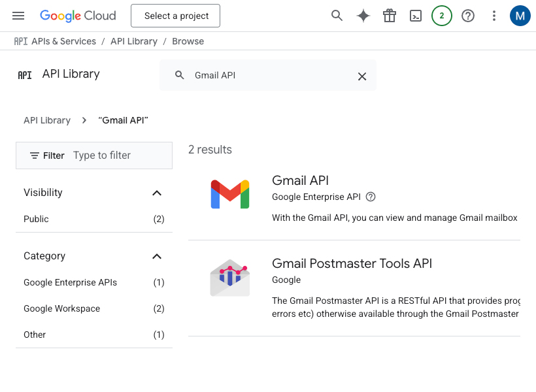Open the three-dot settings menu
Image resolution: width=536 pixels, height=392 pixels.
[x=494, y=16]
